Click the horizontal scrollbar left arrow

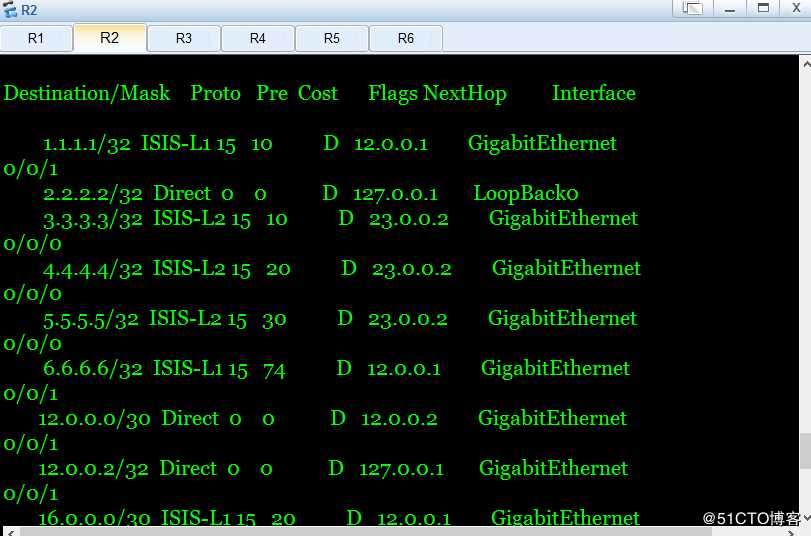pyautogui.click(x=9, y=532)
